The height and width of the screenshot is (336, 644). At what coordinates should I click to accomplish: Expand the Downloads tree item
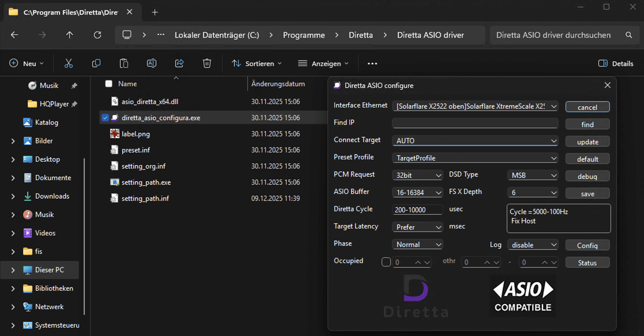pyautogui.click(x=13, y=196)
